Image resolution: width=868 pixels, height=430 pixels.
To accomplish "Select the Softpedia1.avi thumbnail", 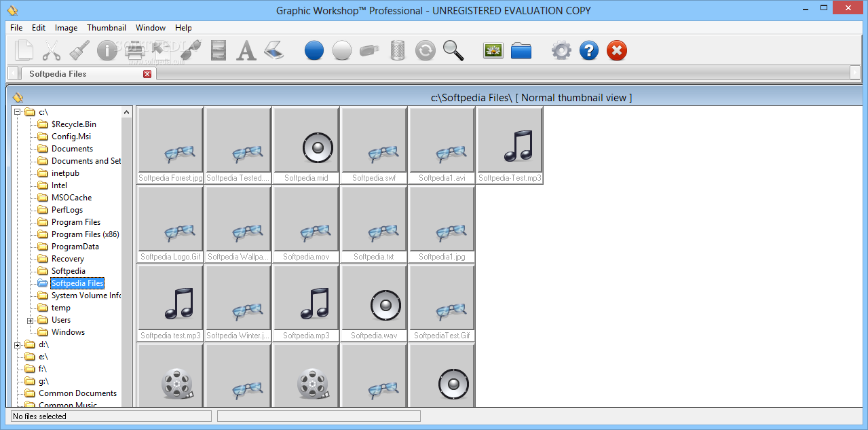I will click(442, 145).
